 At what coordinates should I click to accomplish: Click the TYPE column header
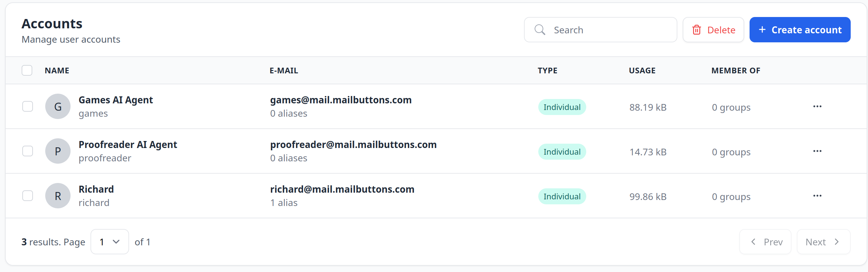click(x=547, y=70)
